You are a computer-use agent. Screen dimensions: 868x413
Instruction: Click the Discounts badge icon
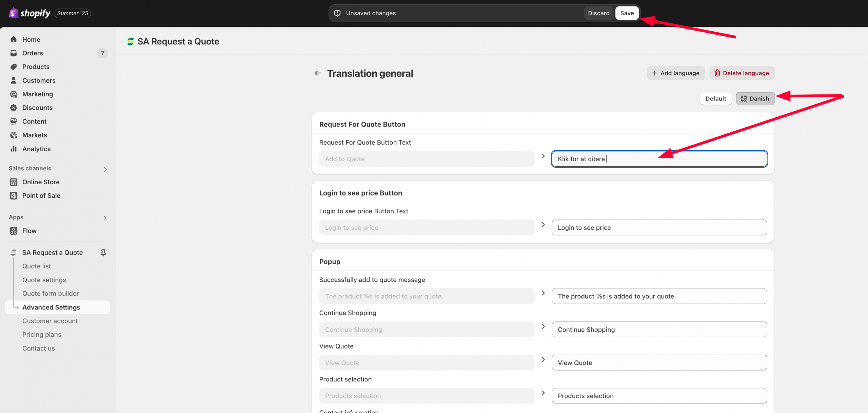click(x=14, y=108)
